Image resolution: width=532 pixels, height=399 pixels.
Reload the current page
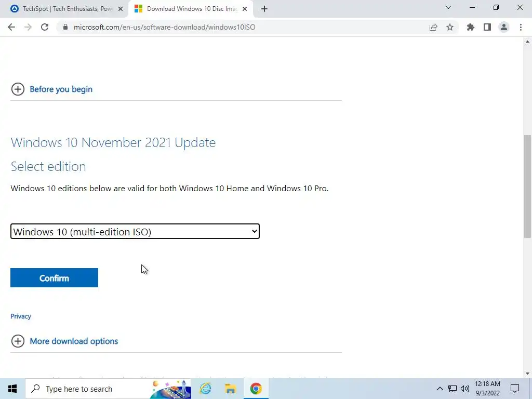click(45, 27)
